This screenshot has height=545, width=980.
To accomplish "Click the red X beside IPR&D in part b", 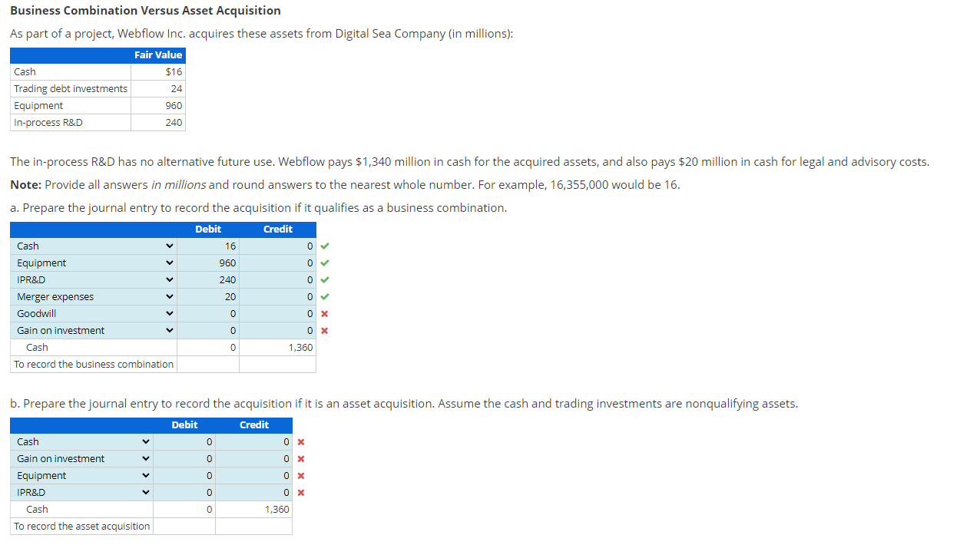I will [301, 493].
